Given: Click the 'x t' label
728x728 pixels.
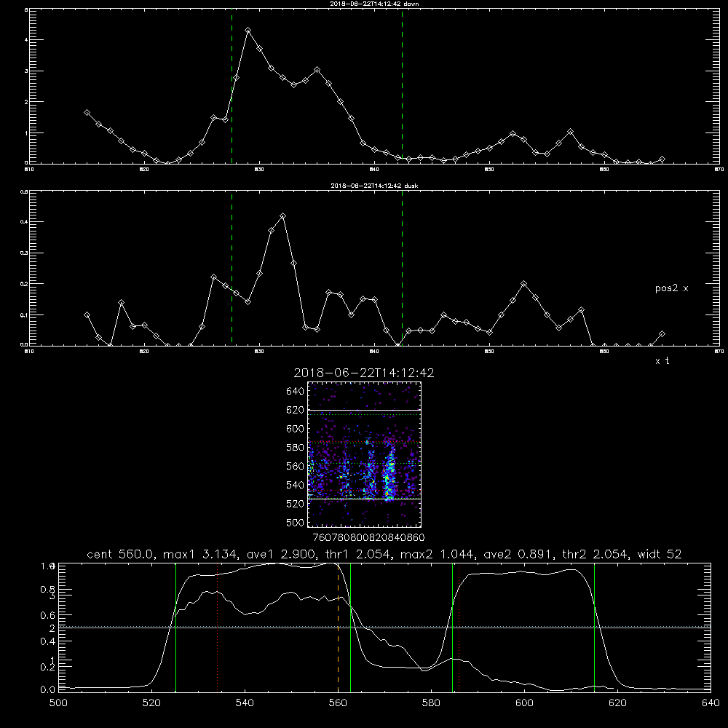Looking at the screenshot, I should [x=662, y=361].
